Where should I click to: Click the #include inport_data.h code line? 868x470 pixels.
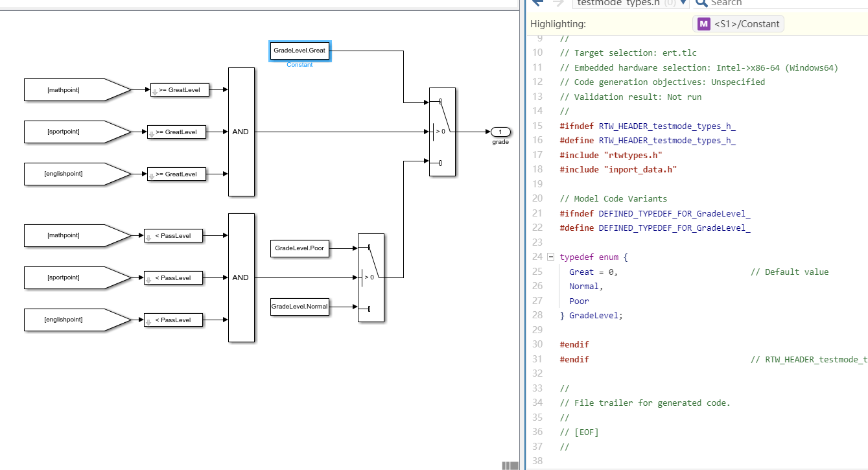(x=619, y=169)
